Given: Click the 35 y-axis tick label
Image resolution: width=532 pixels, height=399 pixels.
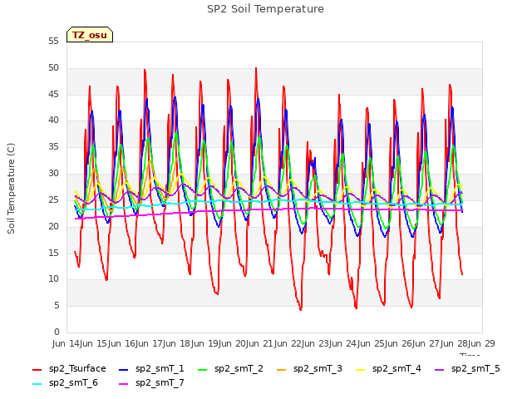Looking at the screenshot, I should point(53,146).
